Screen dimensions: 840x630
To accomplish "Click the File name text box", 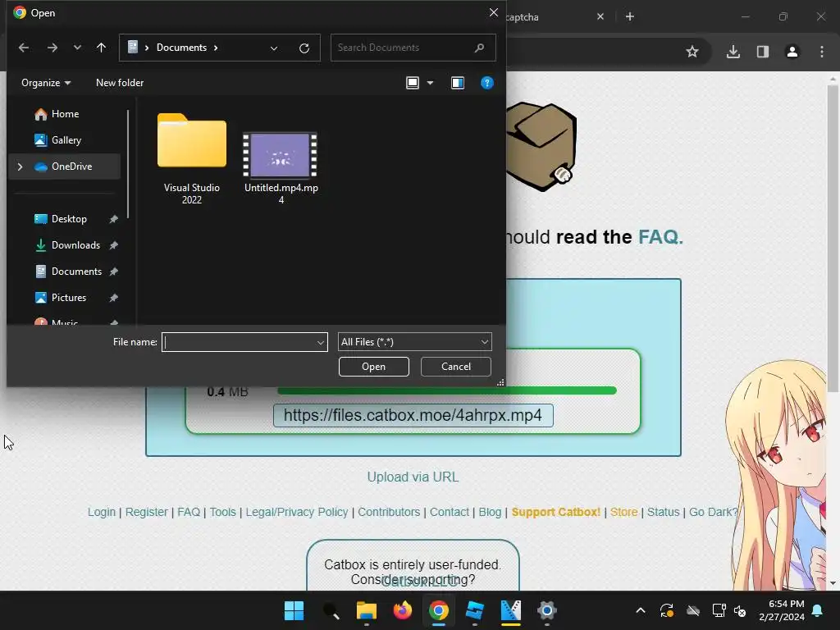I will point(239,342).
